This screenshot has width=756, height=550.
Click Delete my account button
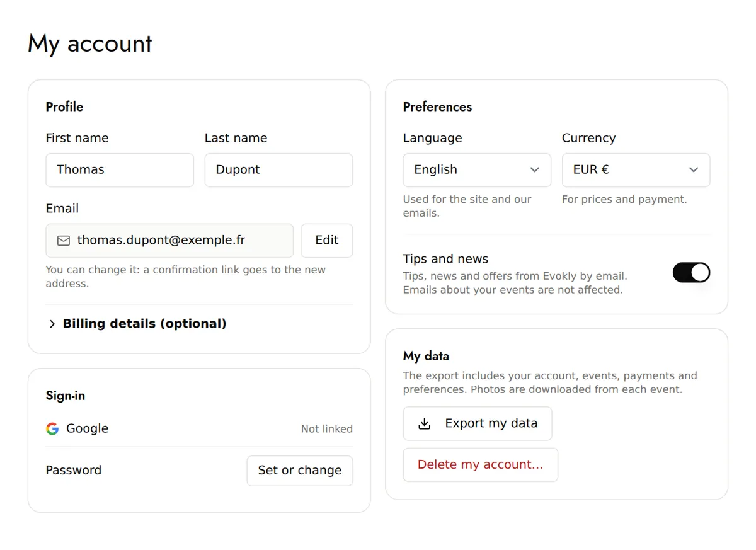point(481,465)
